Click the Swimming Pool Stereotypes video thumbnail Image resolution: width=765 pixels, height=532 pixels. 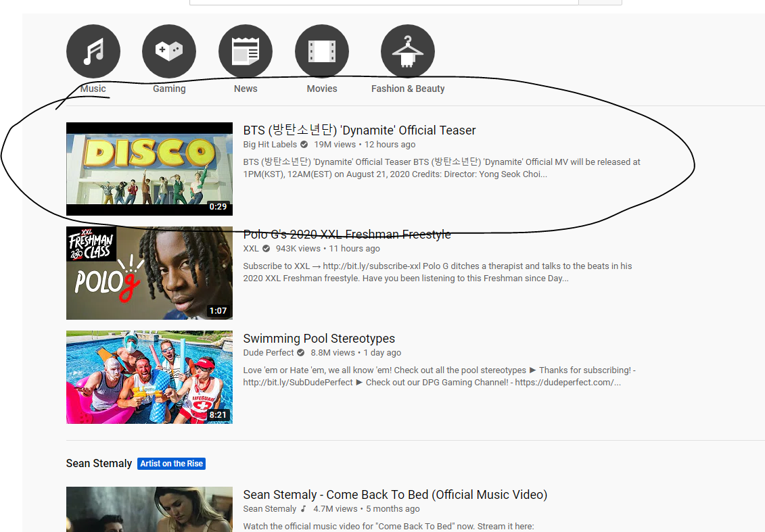tap(149, 377)
